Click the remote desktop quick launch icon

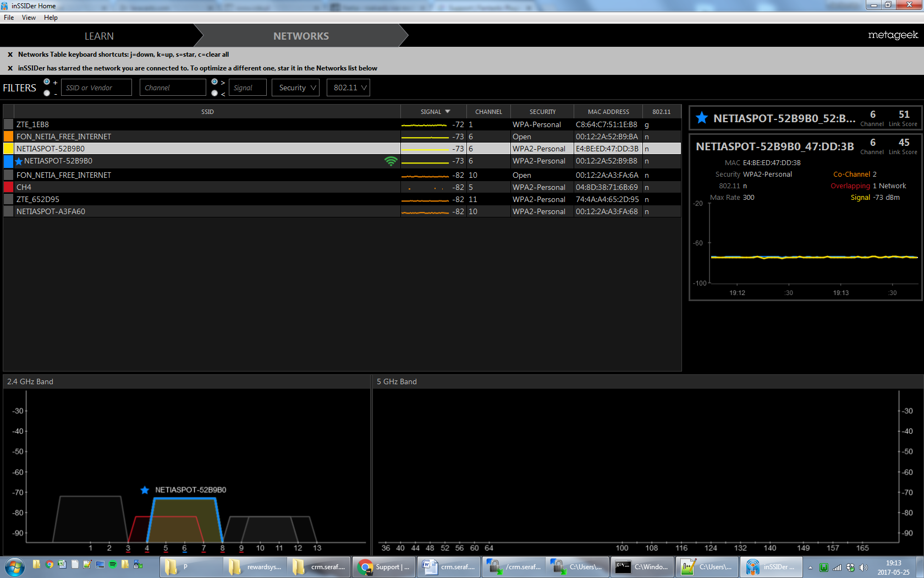100,564
